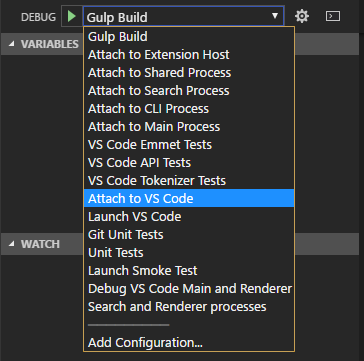Viewport: 364px width, 361px height.
Task: Start debugging with the green play icon
Action: tap(72, 16)
